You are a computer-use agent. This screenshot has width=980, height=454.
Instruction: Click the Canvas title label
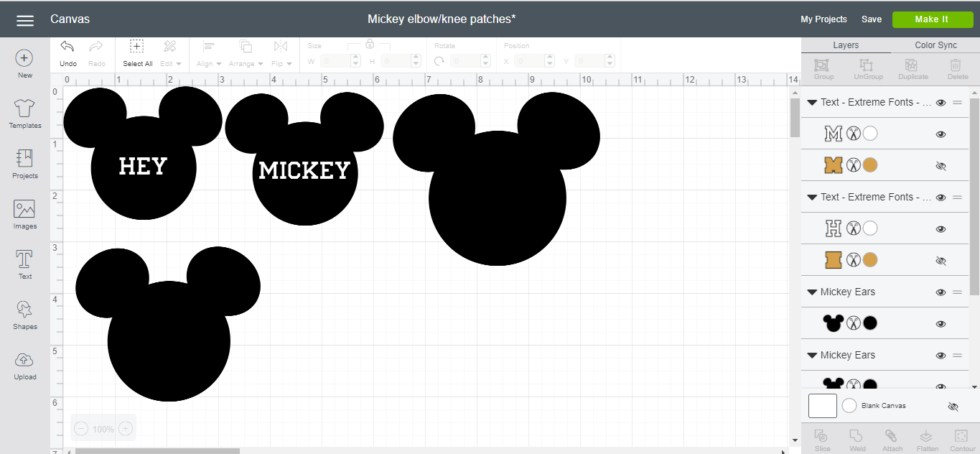(x=70, y=19)
